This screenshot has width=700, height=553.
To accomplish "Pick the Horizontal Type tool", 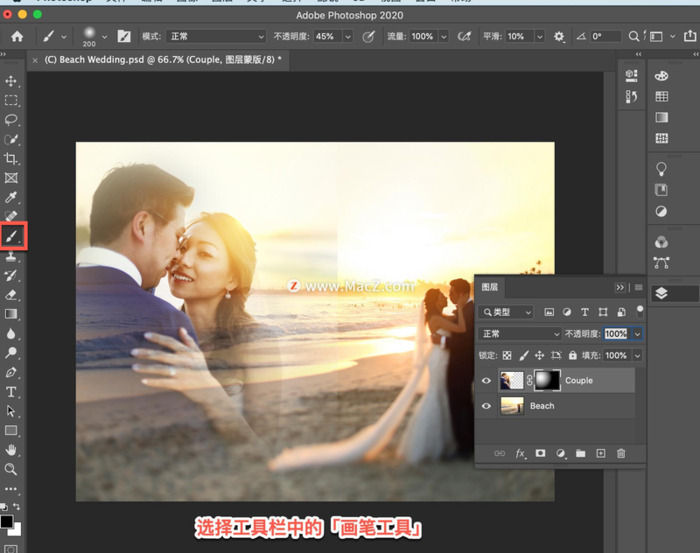I will pyautogui.click(x=12, y=392).
